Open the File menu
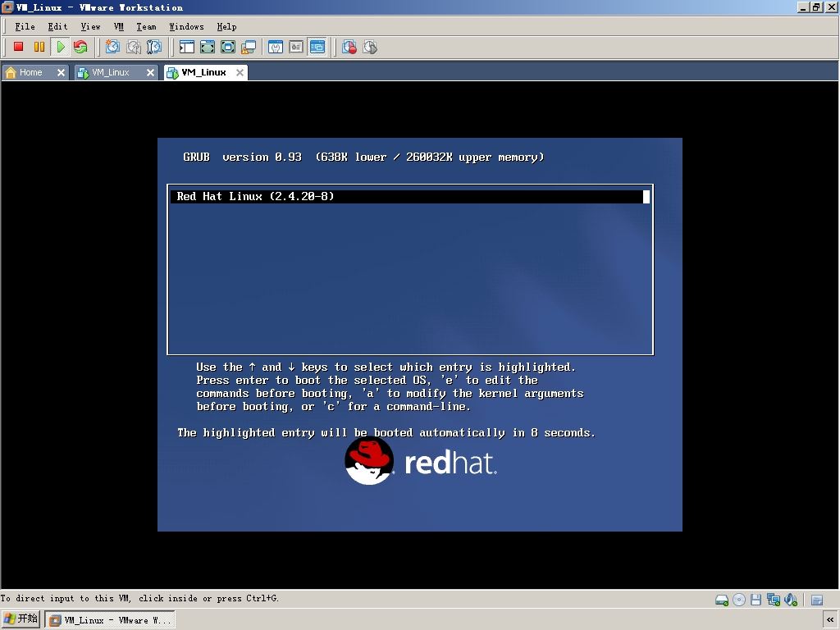This screenshot has width=840, height=630. [x=25, y=26]
